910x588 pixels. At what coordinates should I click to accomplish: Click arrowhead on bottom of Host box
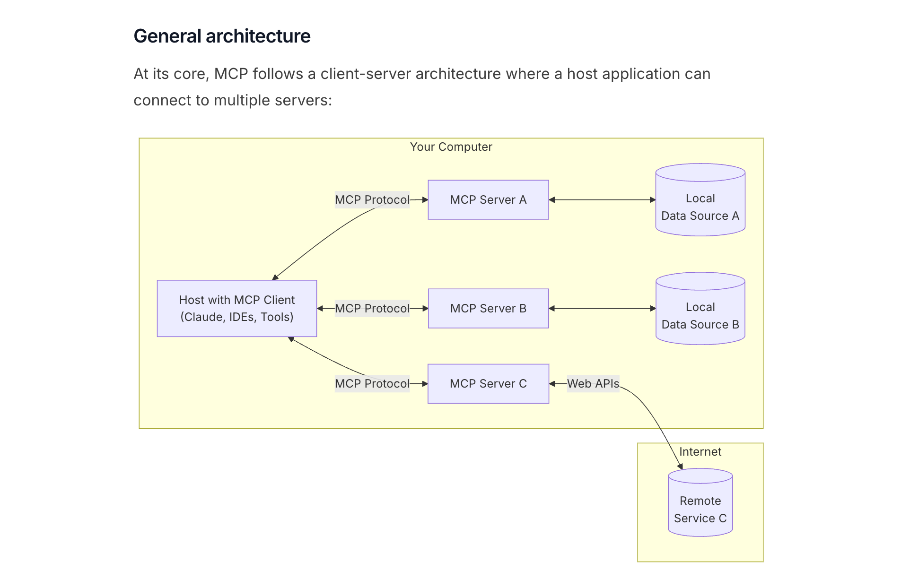click(x=291, y=339)
